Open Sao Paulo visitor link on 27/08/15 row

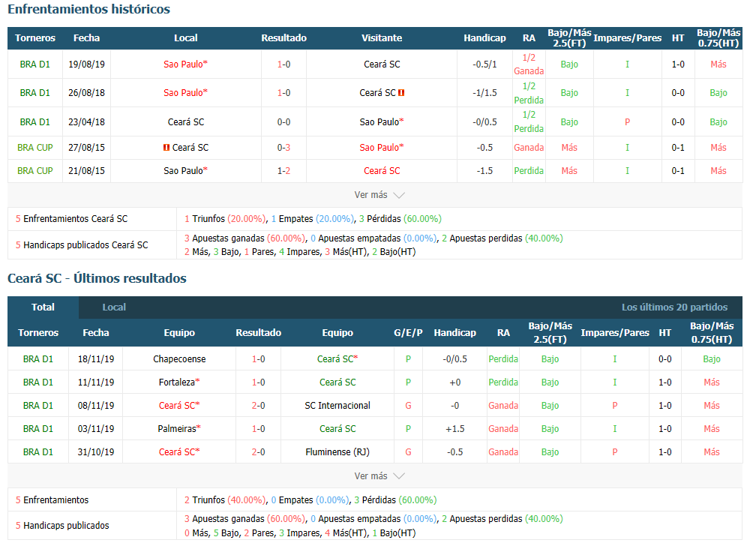tap(382, 148)
